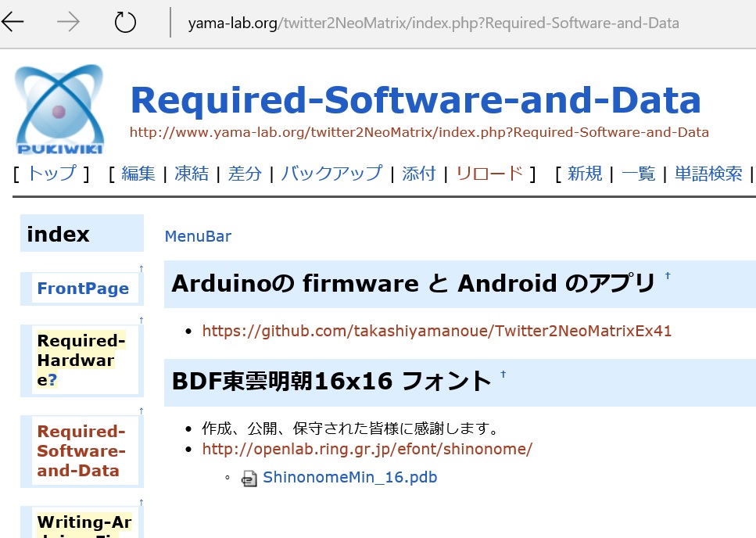Click the Required-Software-and-Data page title
The height and width of the screenshot is (538, 756).
[416, 100]
